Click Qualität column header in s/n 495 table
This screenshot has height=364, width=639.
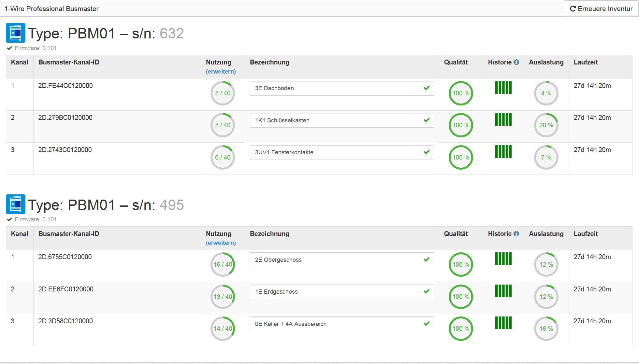click(456, 234)
